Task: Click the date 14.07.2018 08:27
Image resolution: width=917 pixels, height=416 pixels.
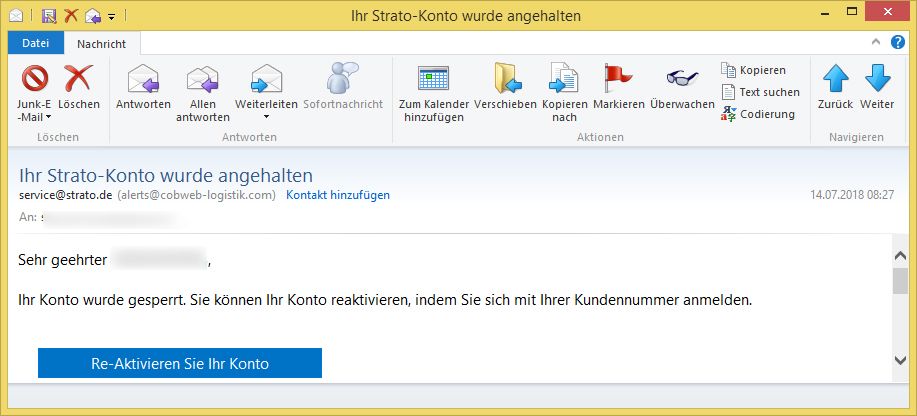Action: (852, 195)
